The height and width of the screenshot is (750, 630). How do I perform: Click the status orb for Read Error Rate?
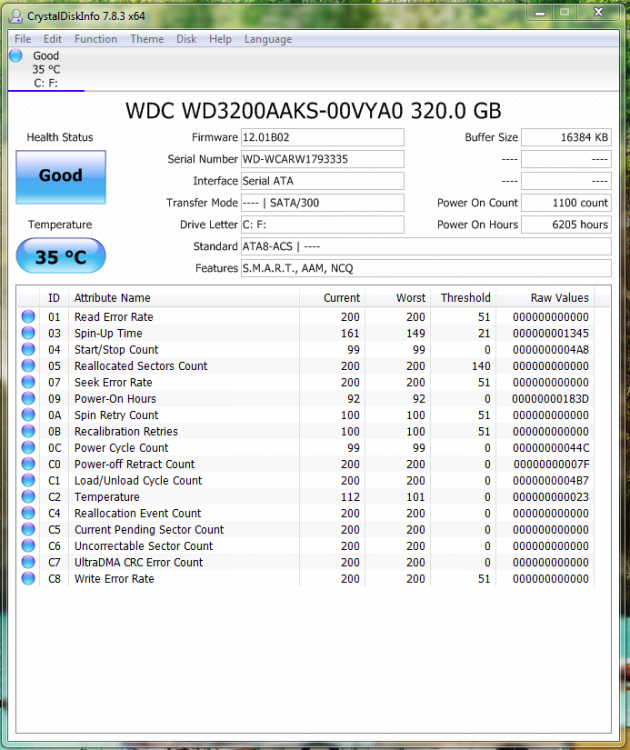(28, 317)
